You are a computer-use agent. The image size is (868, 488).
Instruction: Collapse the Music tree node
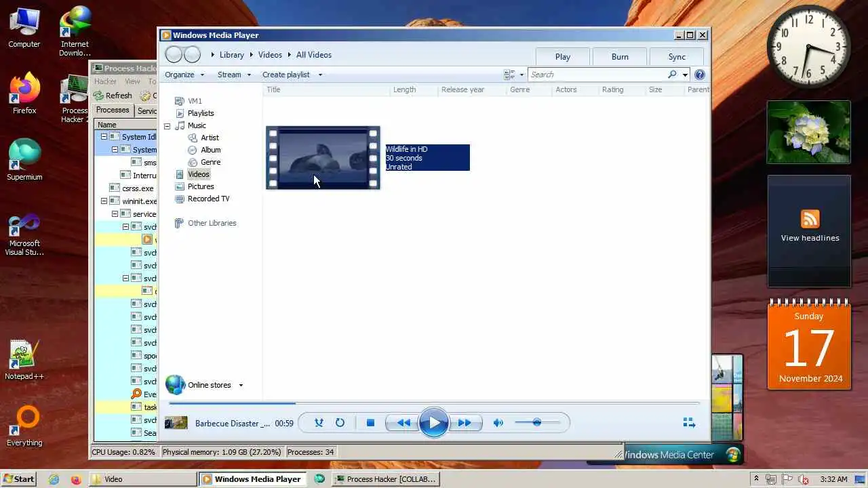(x=167, y=125)
